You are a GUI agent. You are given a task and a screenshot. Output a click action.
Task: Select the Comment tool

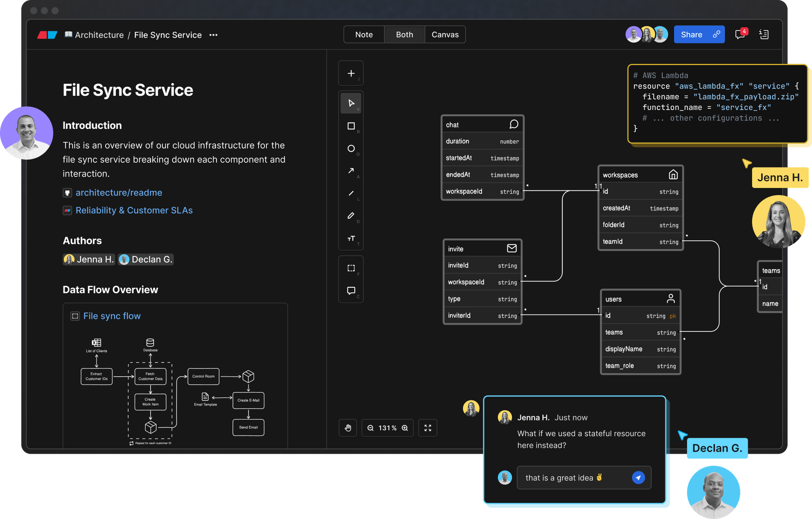[351, 290]
